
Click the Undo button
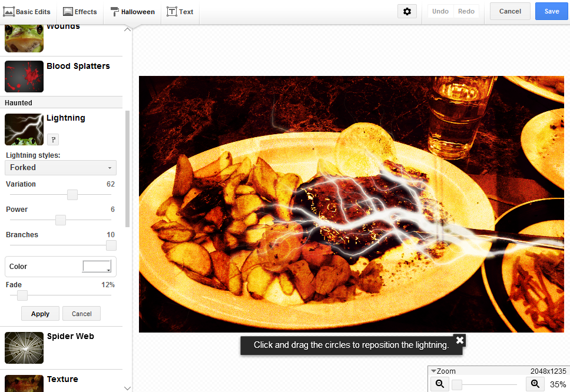440,11
